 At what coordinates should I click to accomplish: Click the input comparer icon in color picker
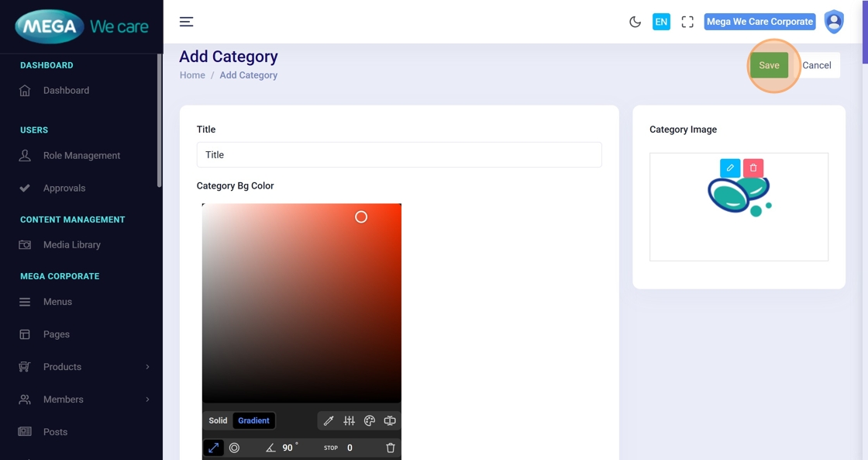click(390, 420)
